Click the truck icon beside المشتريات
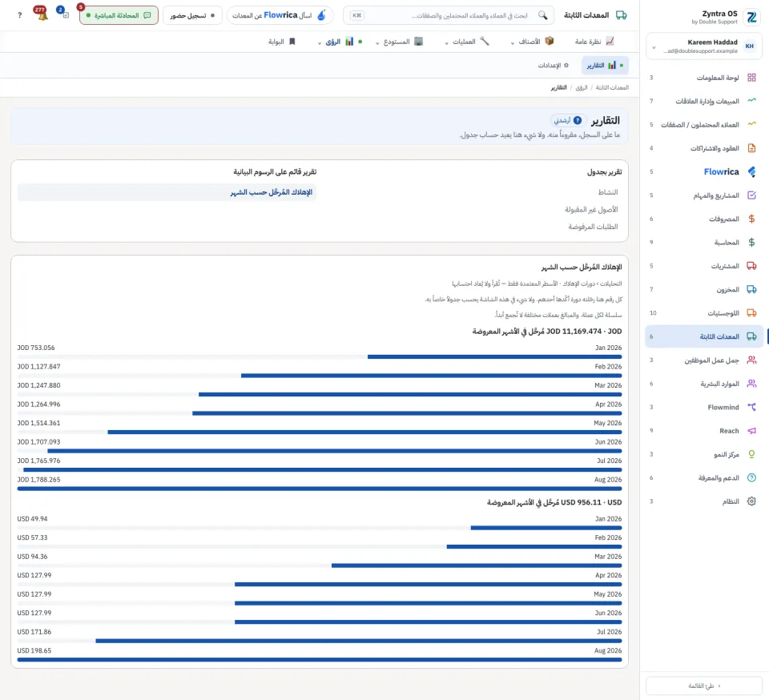Screen dimensions: 769x700 point(751,266)
